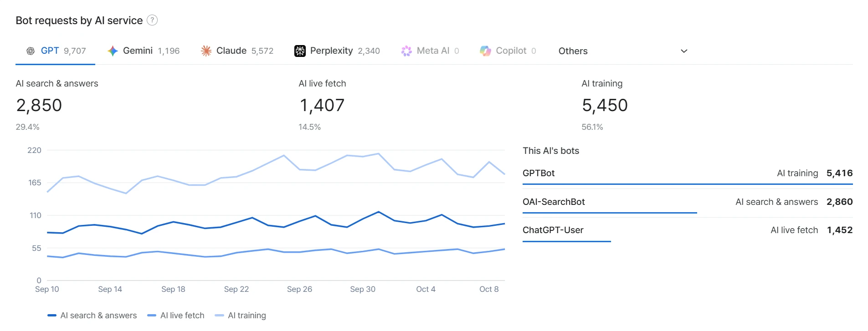The image size is (868, 331).
Task: Click the AI training legend color marker
Action: tap(219, 316)
